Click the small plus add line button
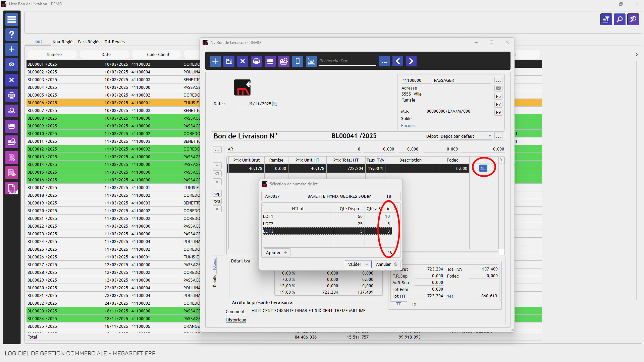The image size is (644, 362). click(x=217, y=166)
